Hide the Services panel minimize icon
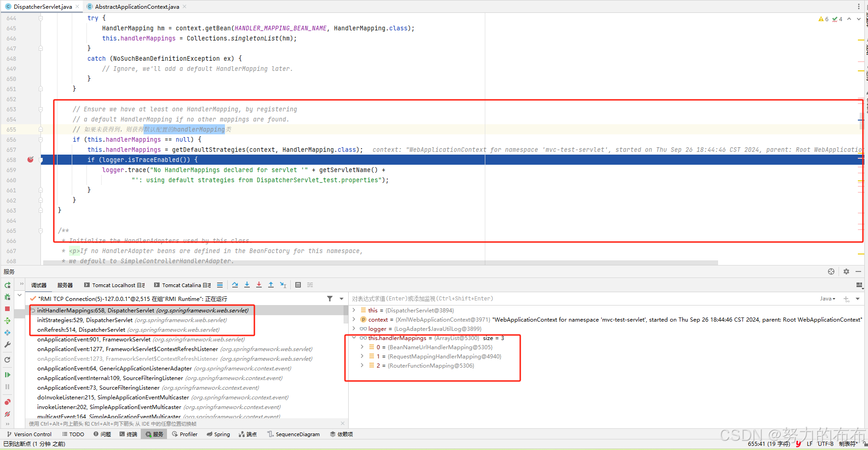Viewport: 868px width, 450px height. click(x=858, y=271)
